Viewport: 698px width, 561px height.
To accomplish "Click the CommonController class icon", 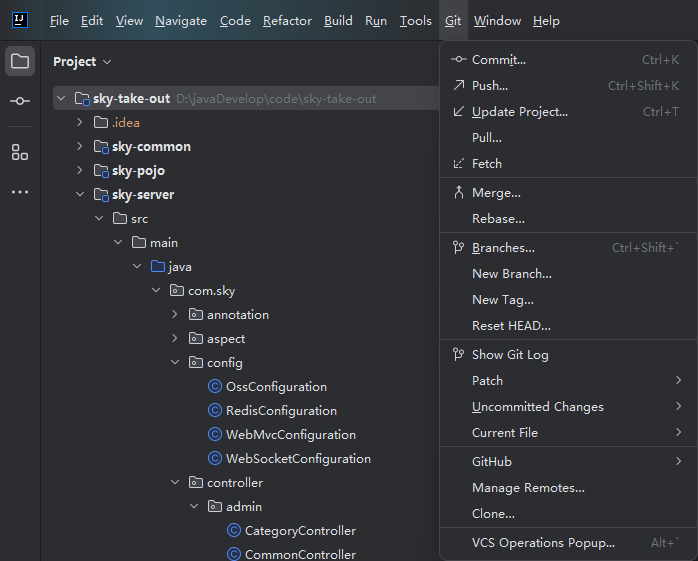I will [x=234, y=554].
